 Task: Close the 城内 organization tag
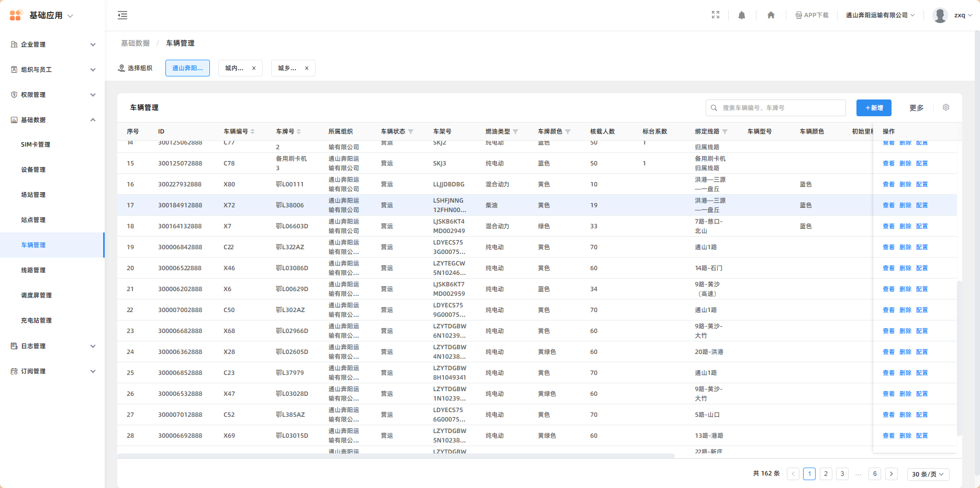[x=254, y=68]
